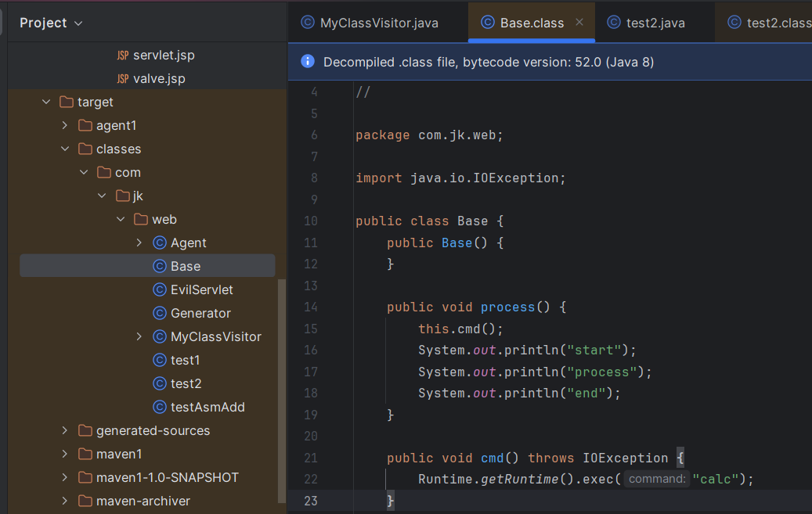Viewport: 812px width, 514px height.
Task: Expand the agent1 folder
Action: (x=65, y=125)
